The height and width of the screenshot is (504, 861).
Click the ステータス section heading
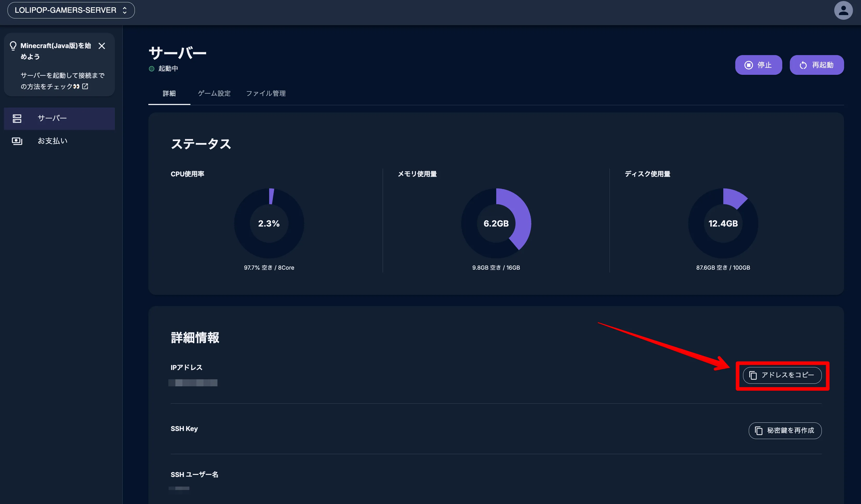click(x=201, y=144)
